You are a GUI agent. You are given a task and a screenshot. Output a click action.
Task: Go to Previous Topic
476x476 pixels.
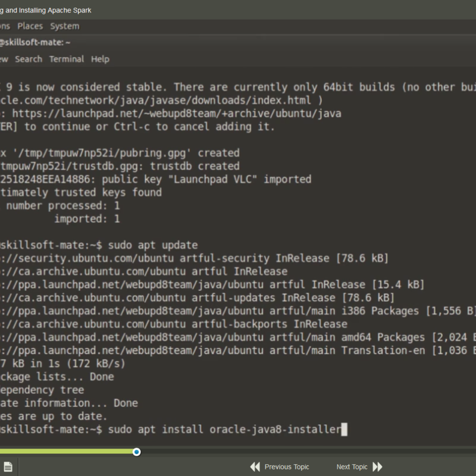(287, 466)
